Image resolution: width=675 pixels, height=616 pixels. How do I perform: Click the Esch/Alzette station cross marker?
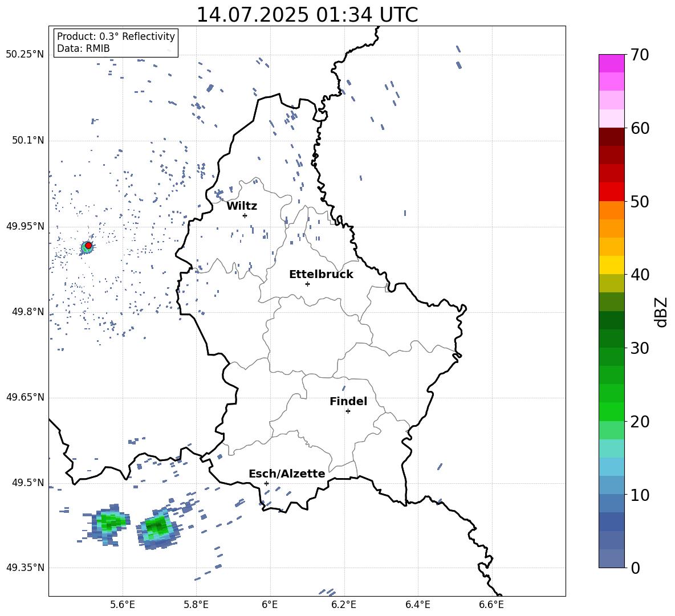click(266, 483)
